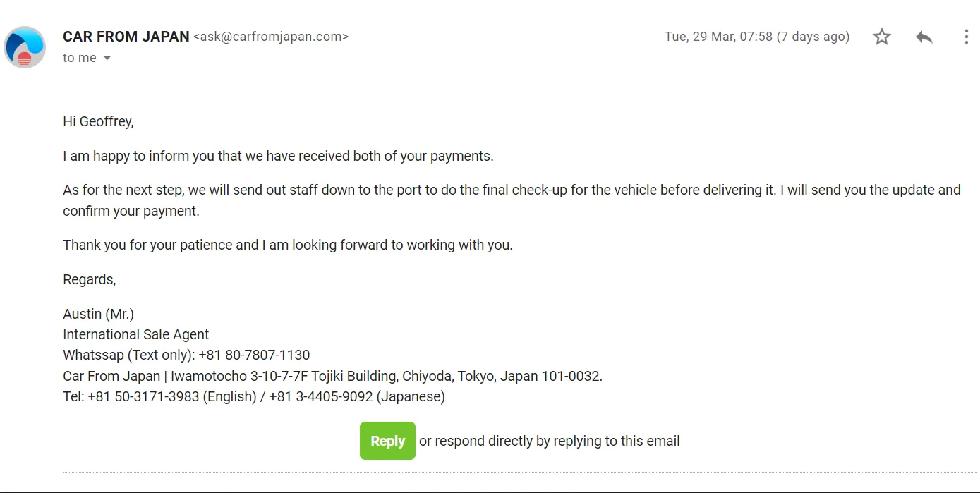Screen dimensions: 980x493
Task: Click the 'Hi Geoffrey,' greeting line
Action: 98,121
